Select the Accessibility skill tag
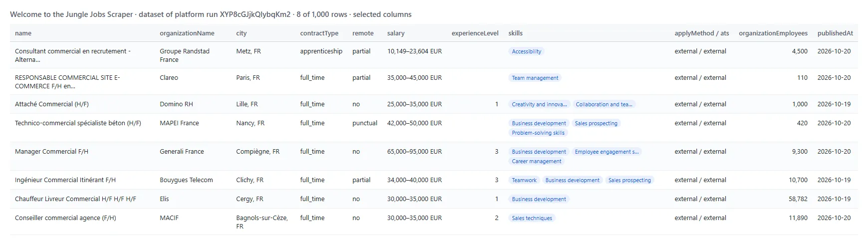868x244 pixels. pyautogui.click(x=526, y=51)
